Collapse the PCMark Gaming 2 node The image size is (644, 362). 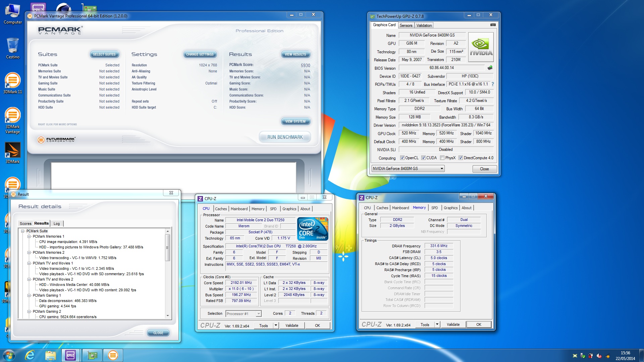(x=29, y=311)
